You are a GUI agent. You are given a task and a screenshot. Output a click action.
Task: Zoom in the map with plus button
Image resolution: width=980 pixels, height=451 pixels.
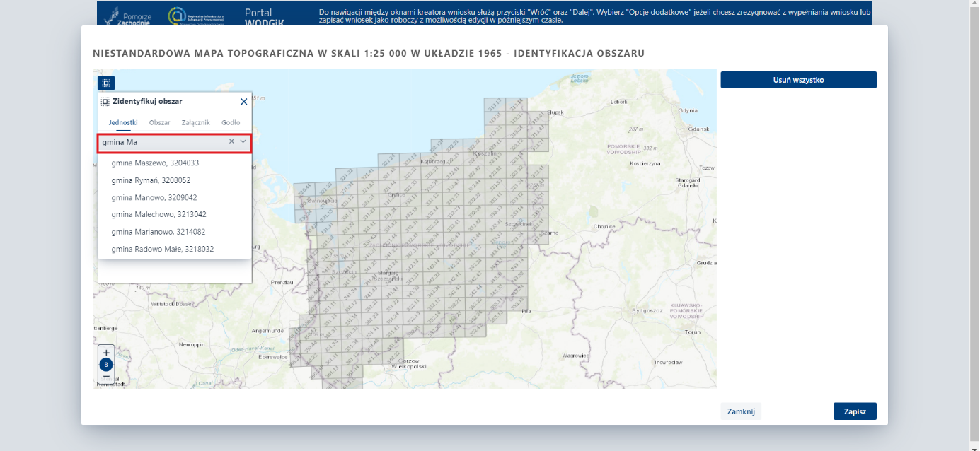[x=106, y=353]
